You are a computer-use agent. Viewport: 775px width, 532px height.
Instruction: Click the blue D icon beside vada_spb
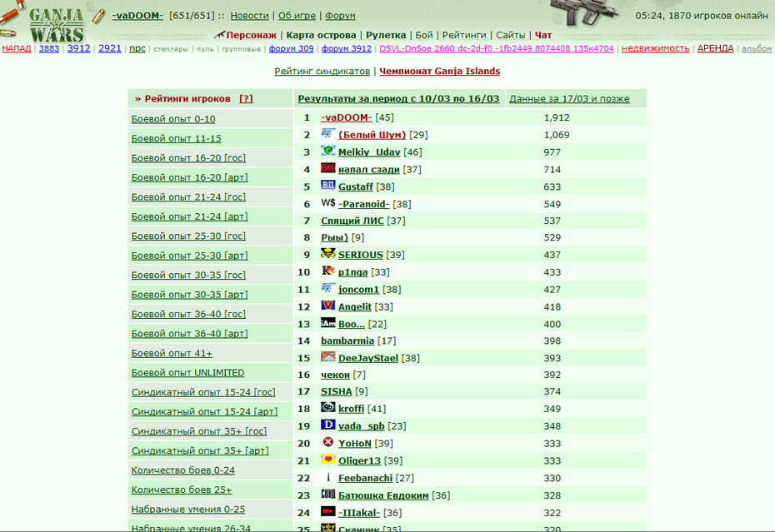coord(327,425)
